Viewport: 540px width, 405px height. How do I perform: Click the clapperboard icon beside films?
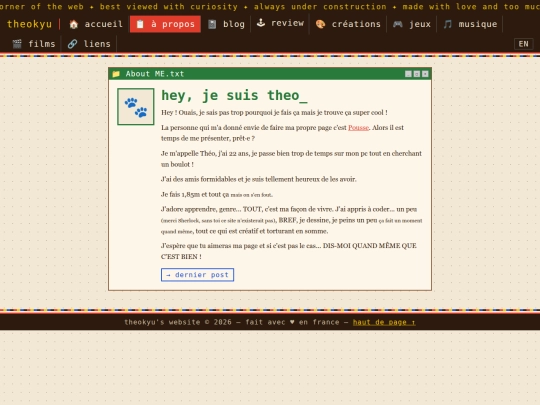pos(17,44)
